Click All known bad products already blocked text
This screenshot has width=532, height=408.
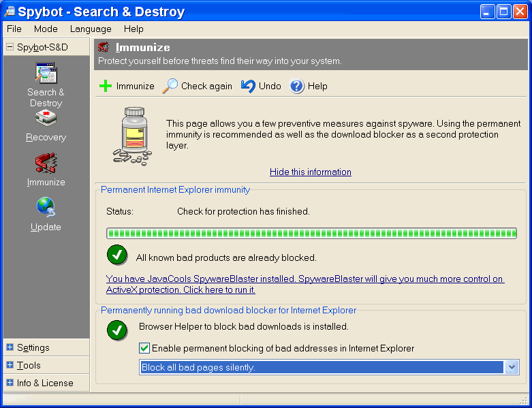pos(226,257)
